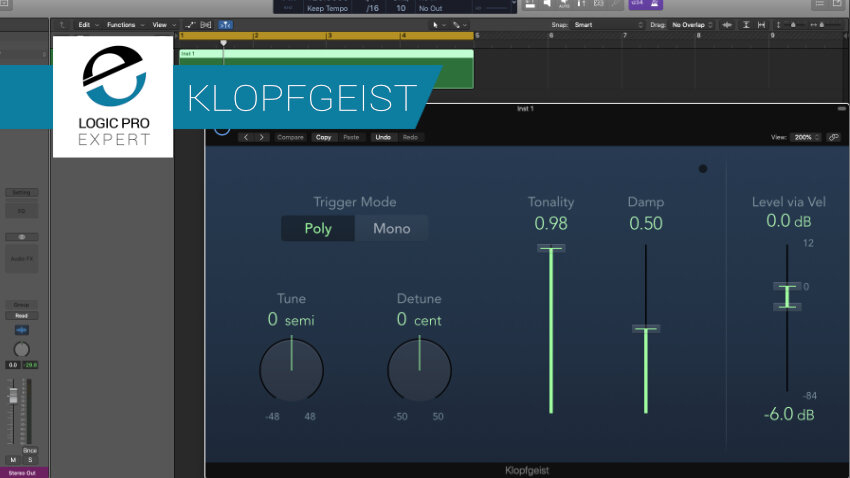The image size is (850, 478).
Task: Click the Compare button in plug-in header
Action: click(x=291, y=137)
